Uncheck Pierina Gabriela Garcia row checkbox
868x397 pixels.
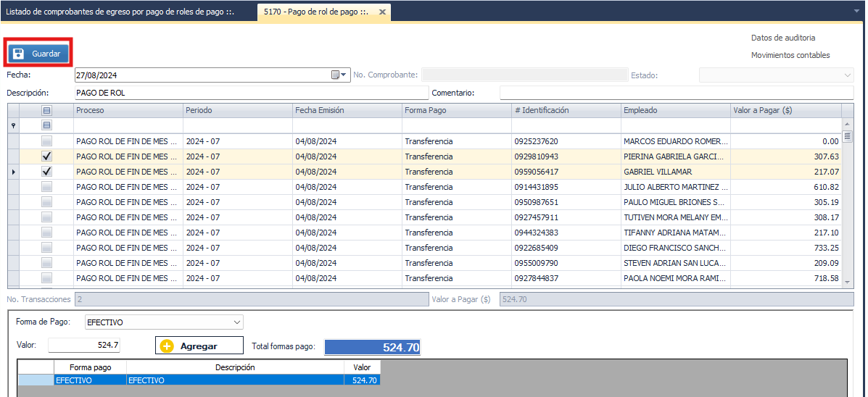47,156
